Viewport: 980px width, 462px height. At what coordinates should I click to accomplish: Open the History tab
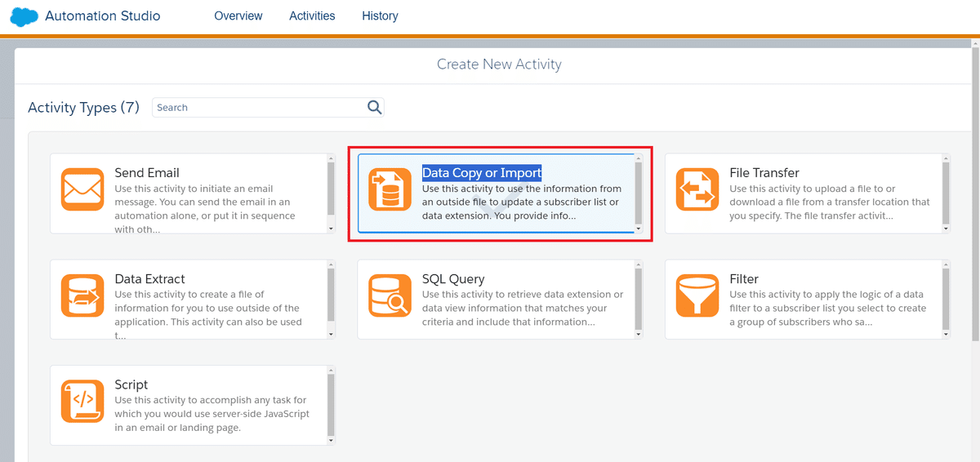point(380,16)
